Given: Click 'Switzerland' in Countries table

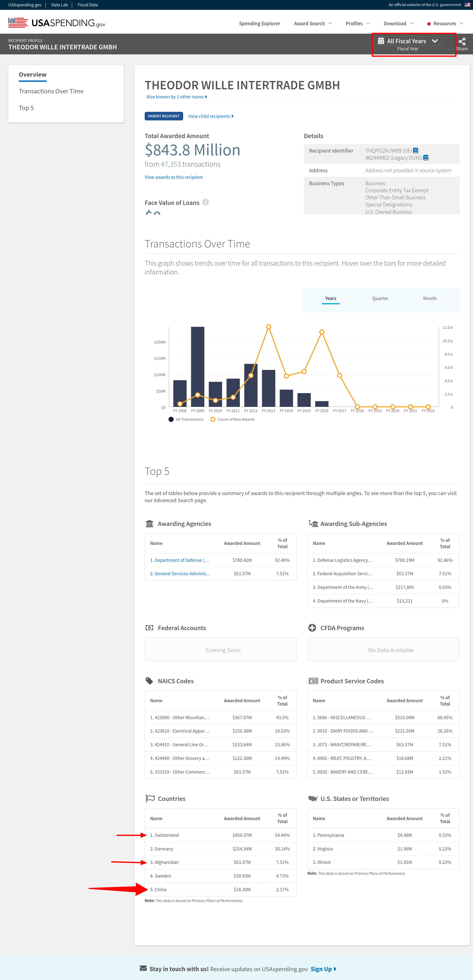Looking at the screenshot, I should (167, 835).
